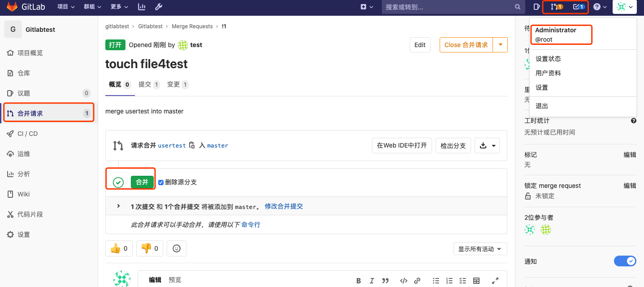Viewport: 644px width, 287px height.
Task: Switch to the 提交 tab
Action: click(x=146, y=84)
